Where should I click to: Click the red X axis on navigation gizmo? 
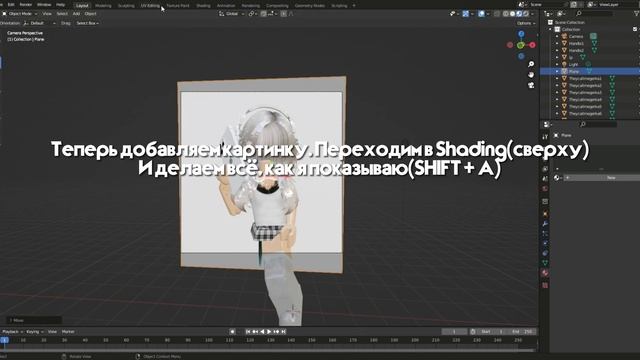532,45
